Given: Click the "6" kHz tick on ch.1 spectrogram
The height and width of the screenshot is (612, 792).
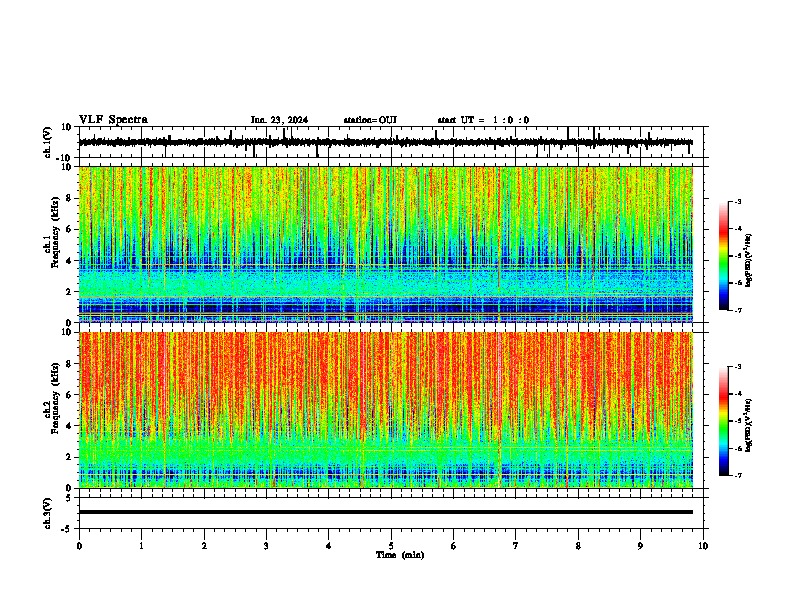Looking at the screenshot, I should coord(70,229).
